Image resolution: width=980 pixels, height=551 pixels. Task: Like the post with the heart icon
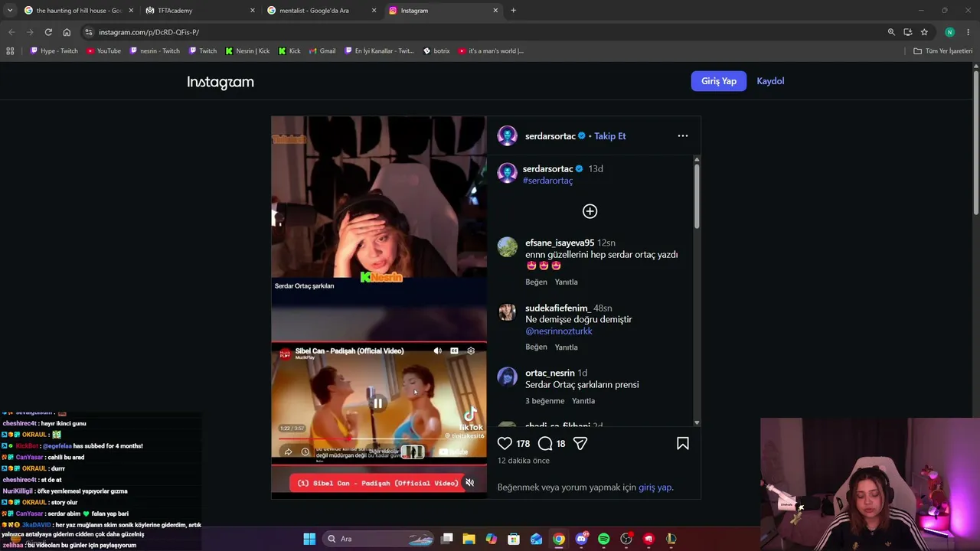pyautogui.click(x=505, y=443)
